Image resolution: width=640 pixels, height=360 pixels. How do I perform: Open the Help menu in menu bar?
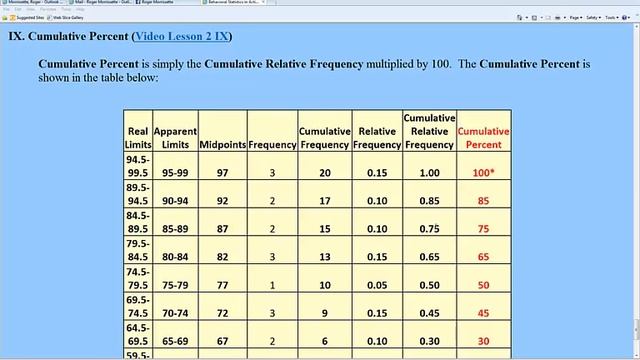pyautogui.click(x=80, y=9)
